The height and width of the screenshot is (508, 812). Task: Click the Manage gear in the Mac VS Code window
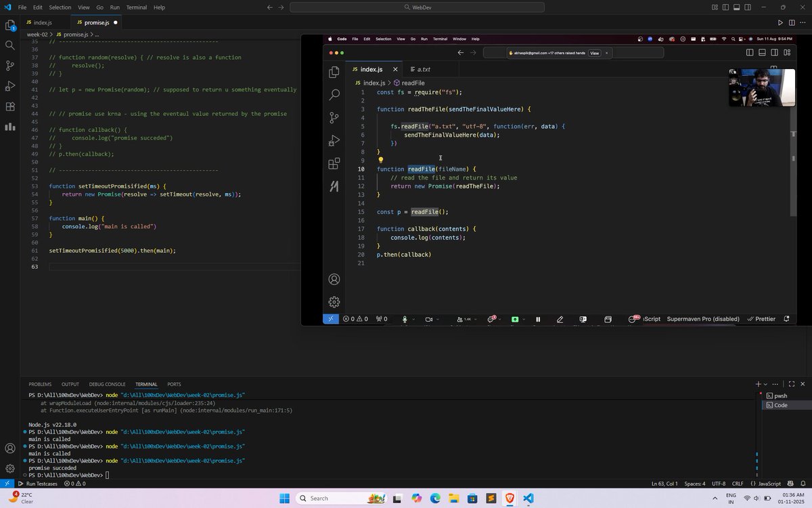334,302
